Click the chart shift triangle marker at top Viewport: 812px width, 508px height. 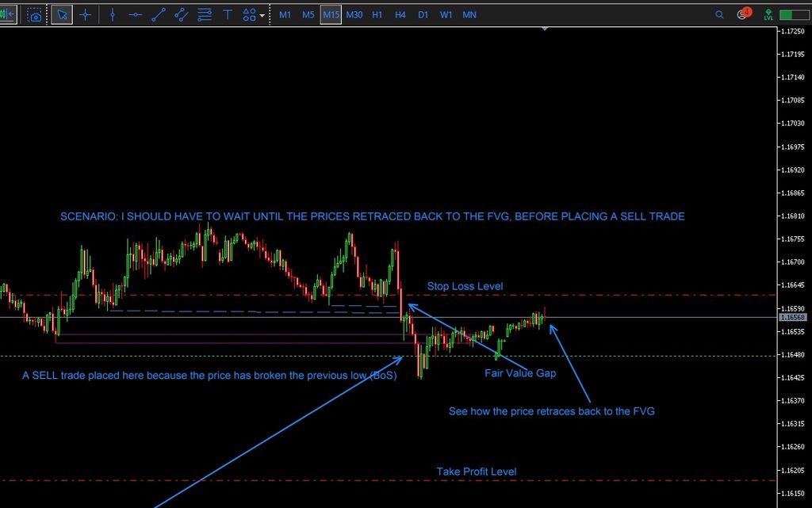pos(545,29)
